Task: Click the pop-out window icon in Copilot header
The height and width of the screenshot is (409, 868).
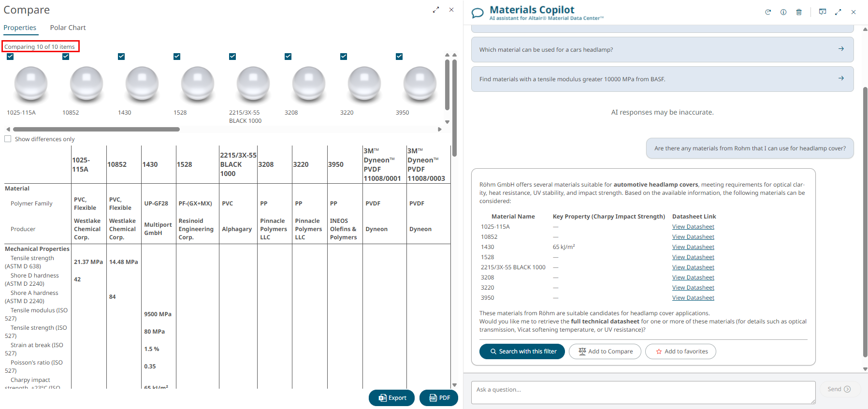Action: [823, 12]
